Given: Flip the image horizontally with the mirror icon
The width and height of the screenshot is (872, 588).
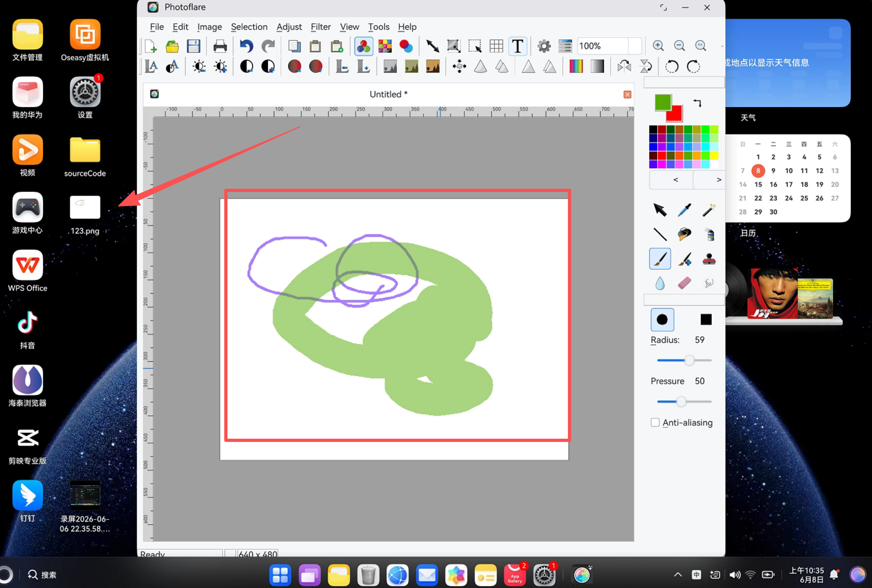Looking at the screenshot, I should pyautogui.click(x=624, y=67).
